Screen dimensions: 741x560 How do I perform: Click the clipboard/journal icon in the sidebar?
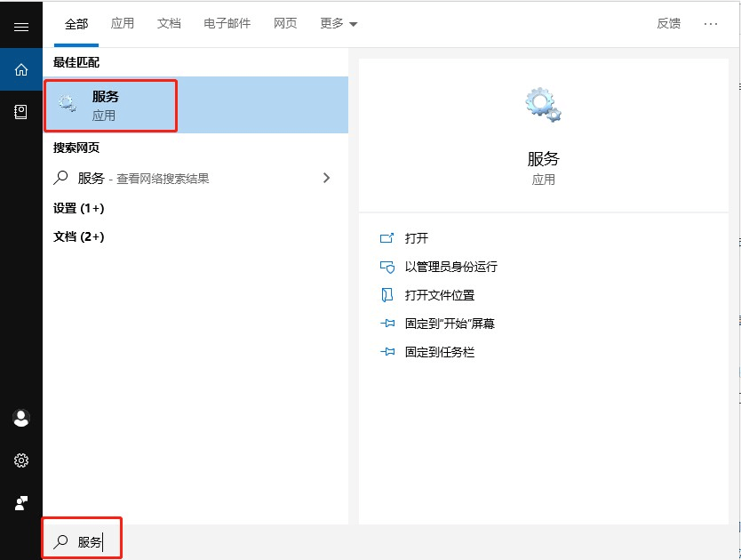click(x=21, y=112)
